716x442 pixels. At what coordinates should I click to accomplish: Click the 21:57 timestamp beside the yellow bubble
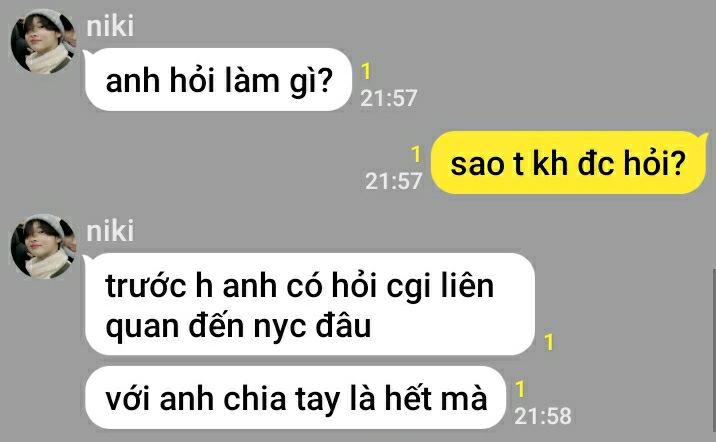393,181
